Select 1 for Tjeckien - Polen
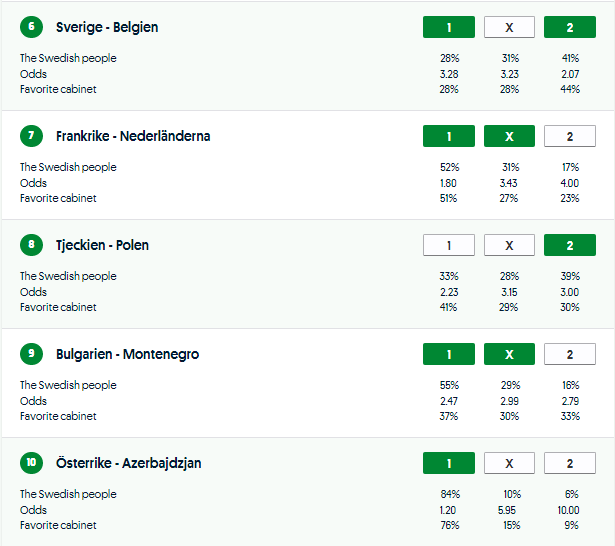 449,245
